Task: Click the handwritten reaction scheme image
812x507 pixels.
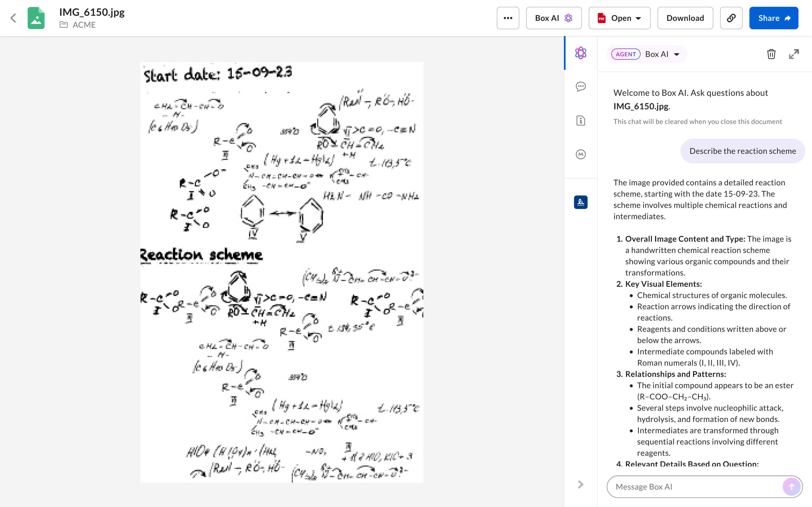Action: pyautogui.click(x=281, y=272)
